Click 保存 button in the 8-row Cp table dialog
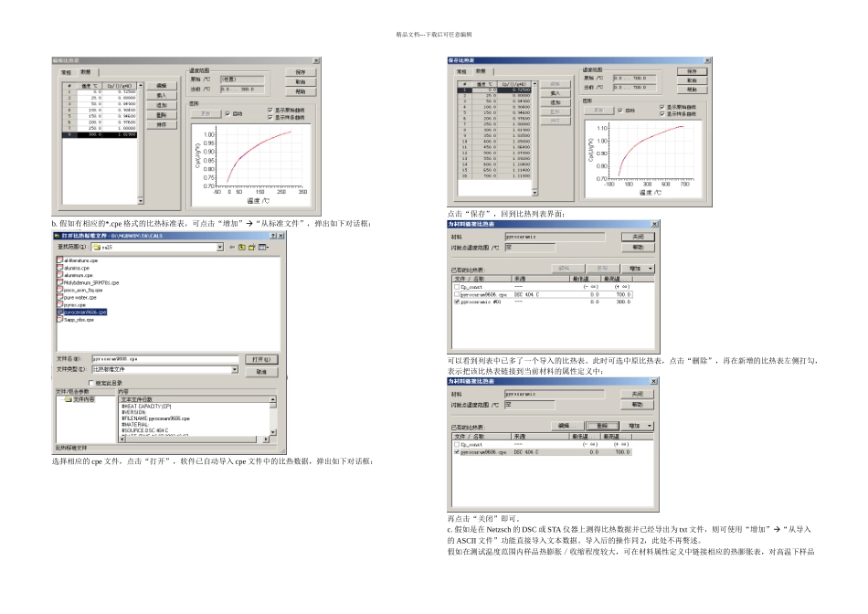 301,72
